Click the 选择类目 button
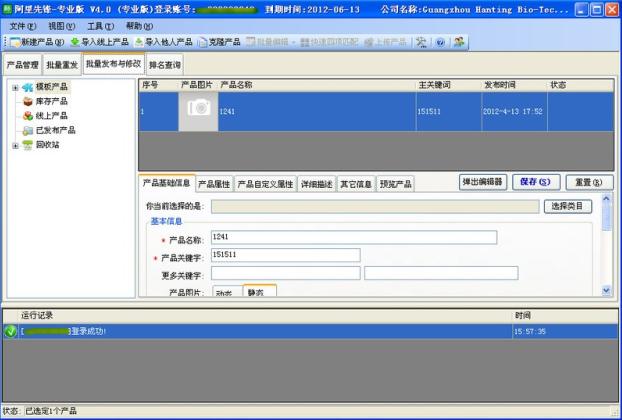Screen dimensions: 622x420 pos(568,206)
